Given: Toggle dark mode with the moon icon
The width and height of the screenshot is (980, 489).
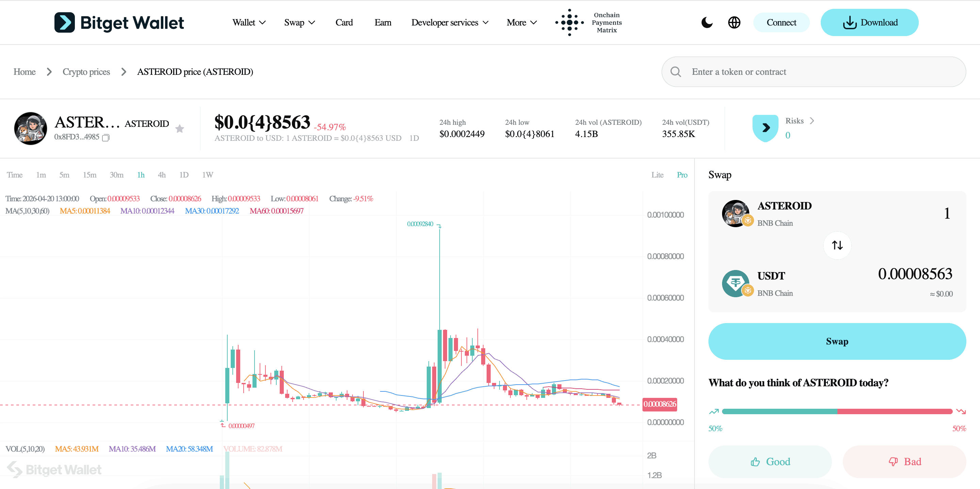Looking at the screenshot, I should pos(707,22).
